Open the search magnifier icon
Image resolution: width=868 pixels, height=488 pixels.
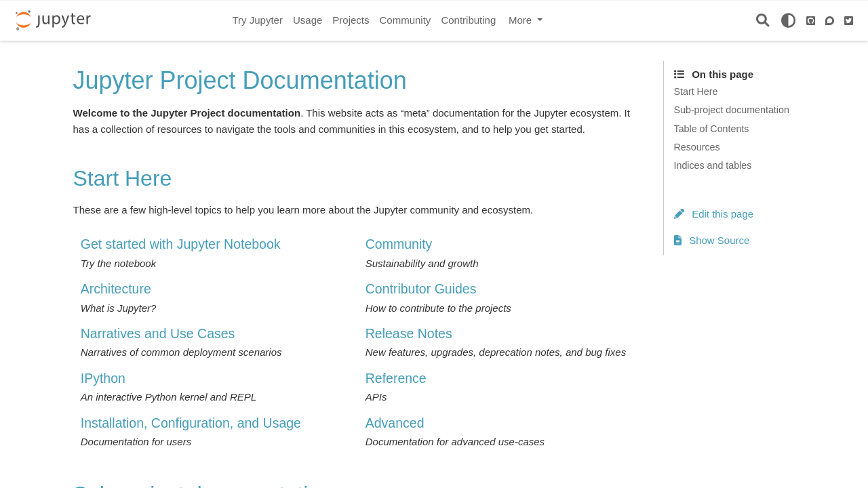coord(763,20)
